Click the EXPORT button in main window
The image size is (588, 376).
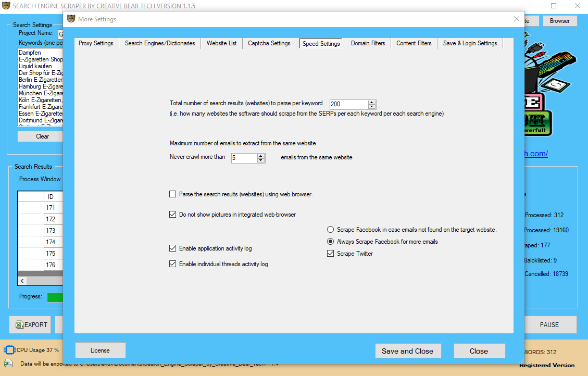coord(31,324)
